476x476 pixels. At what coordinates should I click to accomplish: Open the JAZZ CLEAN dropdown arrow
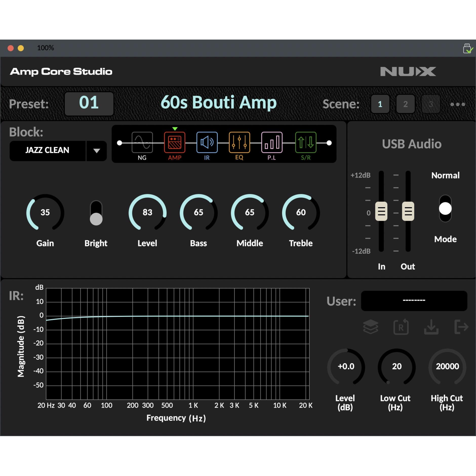[96, 151]
